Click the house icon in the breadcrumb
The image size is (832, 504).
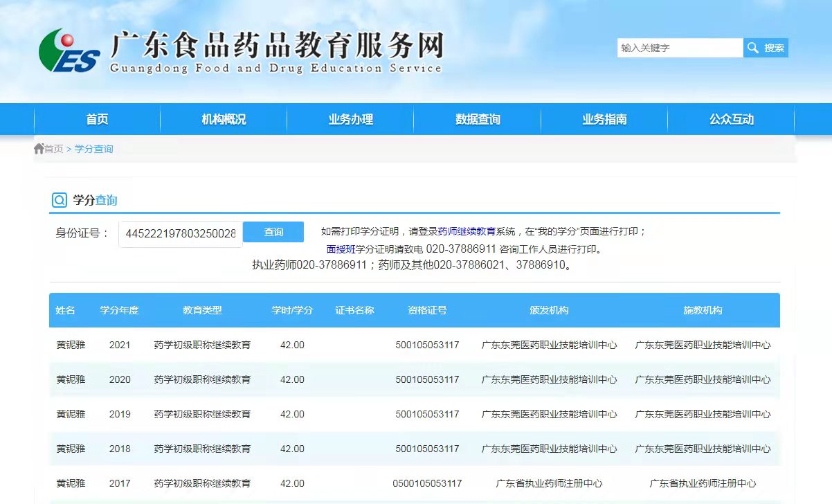click(x=39, y=149)
